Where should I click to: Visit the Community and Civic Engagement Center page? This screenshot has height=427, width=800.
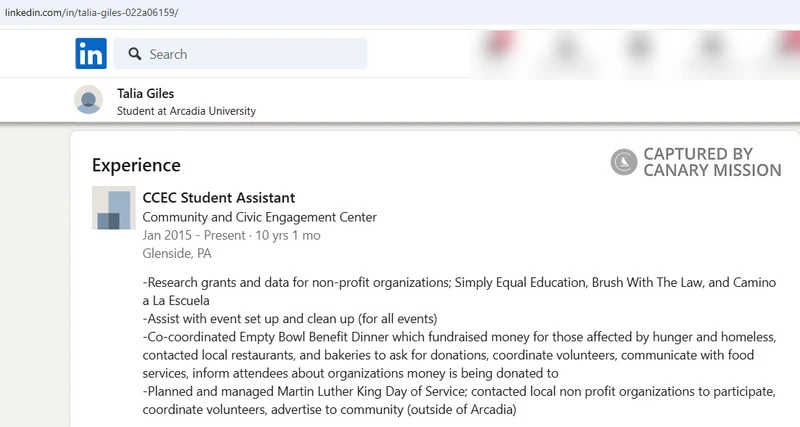[x=259, y=217]
